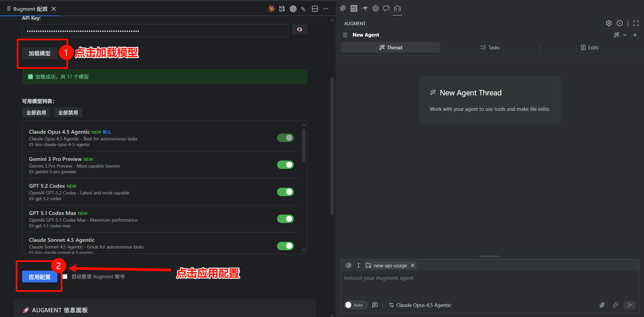644x317 pixels.
Task: Open the Kilo panel in the sidebar tab strip
Action: pyautogui.click(x=354, y=8)
